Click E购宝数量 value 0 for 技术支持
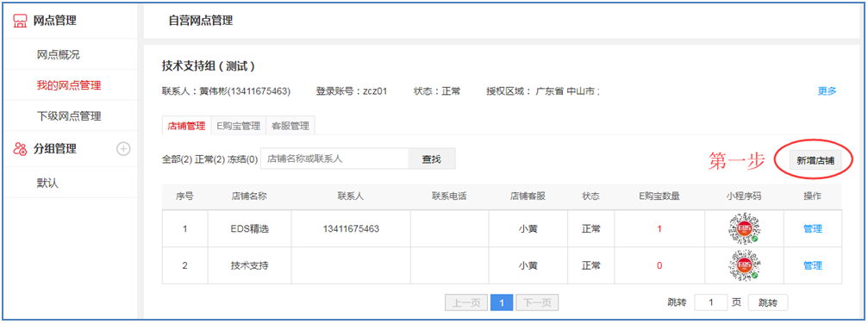 pos(659,265)
